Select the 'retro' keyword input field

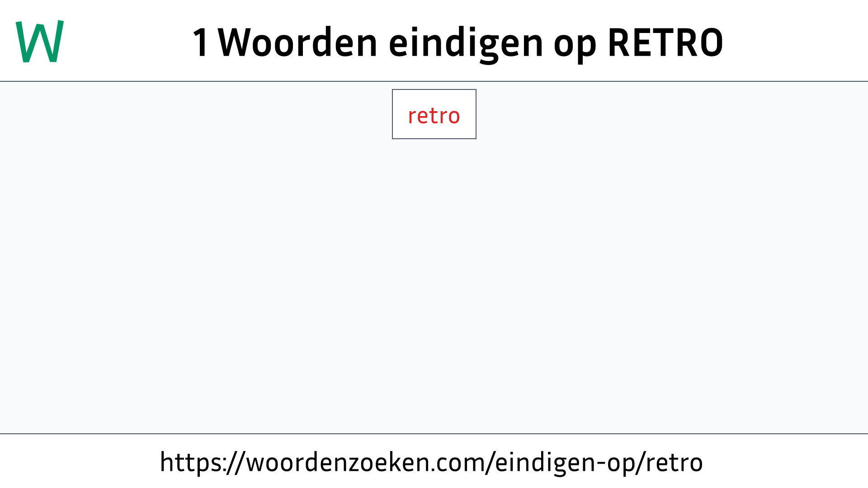[x=434, y=114]
